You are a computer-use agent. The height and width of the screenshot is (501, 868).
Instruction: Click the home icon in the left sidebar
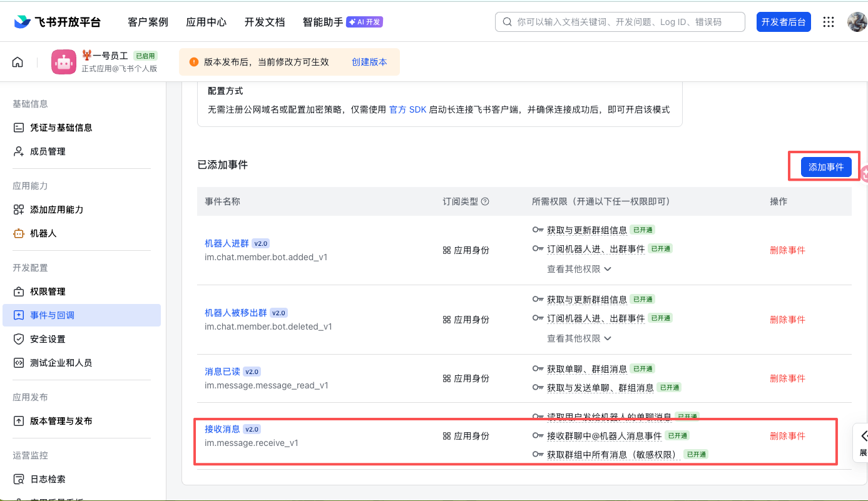click(x=17, y=61)
